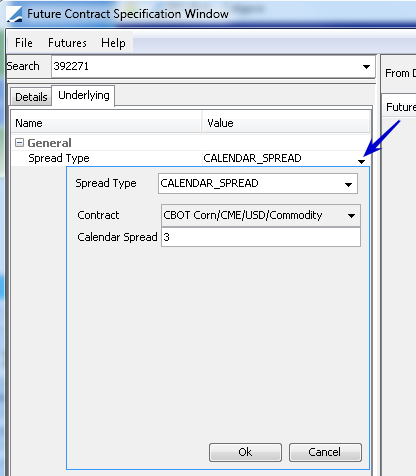Click the Cancel button
The width and height of the screenshot is (416, 476).
[325, 452]
